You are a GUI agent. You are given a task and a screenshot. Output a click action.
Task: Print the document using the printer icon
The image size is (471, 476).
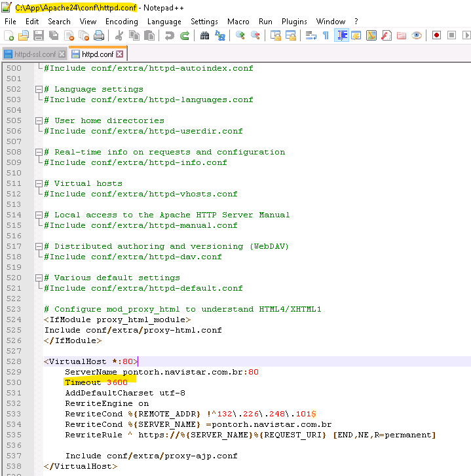pyautogui.click(x=99, y=35)
